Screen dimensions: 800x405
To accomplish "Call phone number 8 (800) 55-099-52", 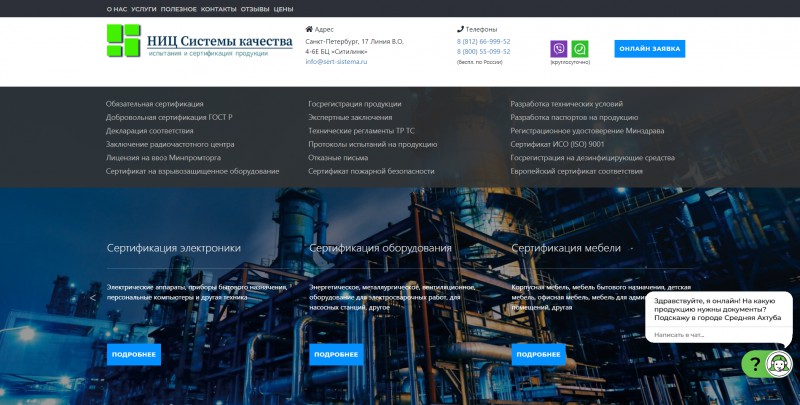I will 483,52.
